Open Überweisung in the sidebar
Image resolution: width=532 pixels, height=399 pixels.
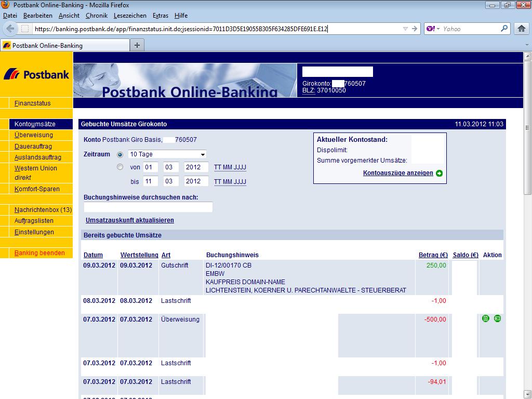(34, 135)
